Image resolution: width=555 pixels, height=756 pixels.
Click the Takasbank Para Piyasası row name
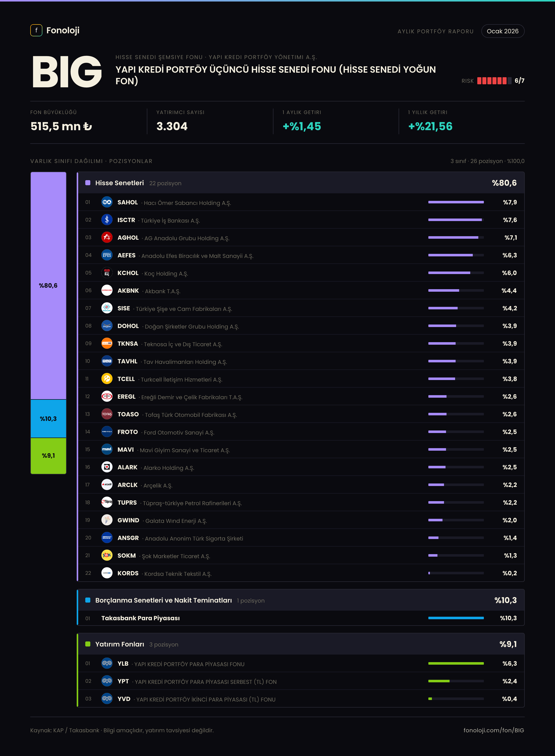(x=140, y=618)
